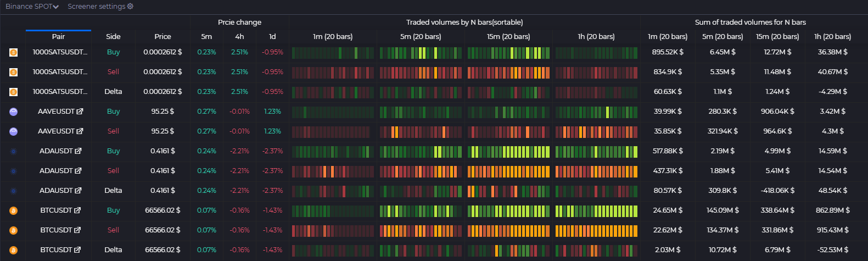
Task: Sort by the Pair column header
Action: coord(58,37)
